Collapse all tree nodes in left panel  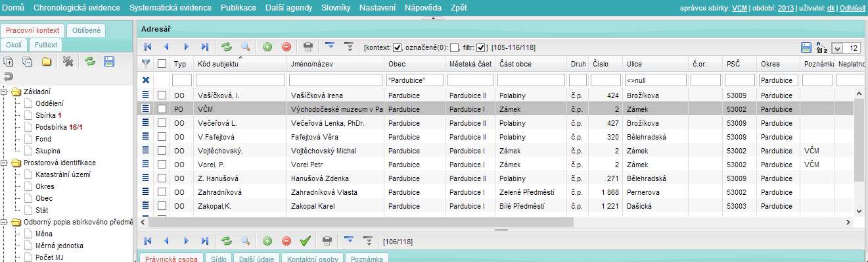coord(27,61)
